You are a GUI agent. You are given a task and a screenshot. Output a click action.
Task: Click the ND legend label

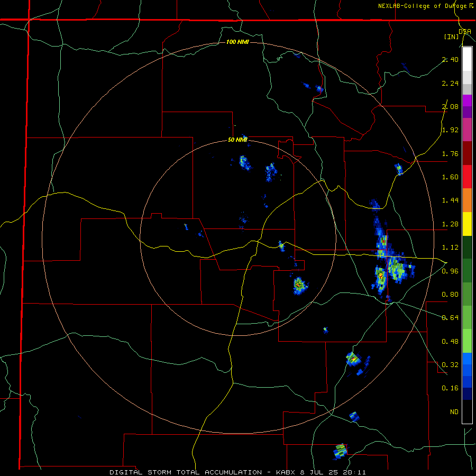coord(454,412)
